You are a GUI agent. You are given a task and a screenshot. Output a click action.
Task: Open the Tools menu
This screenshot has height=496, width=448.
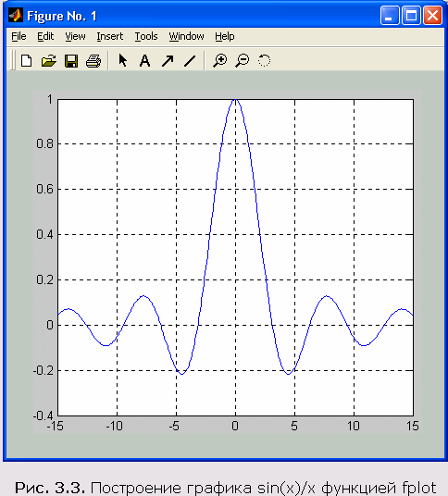point(146,36)
